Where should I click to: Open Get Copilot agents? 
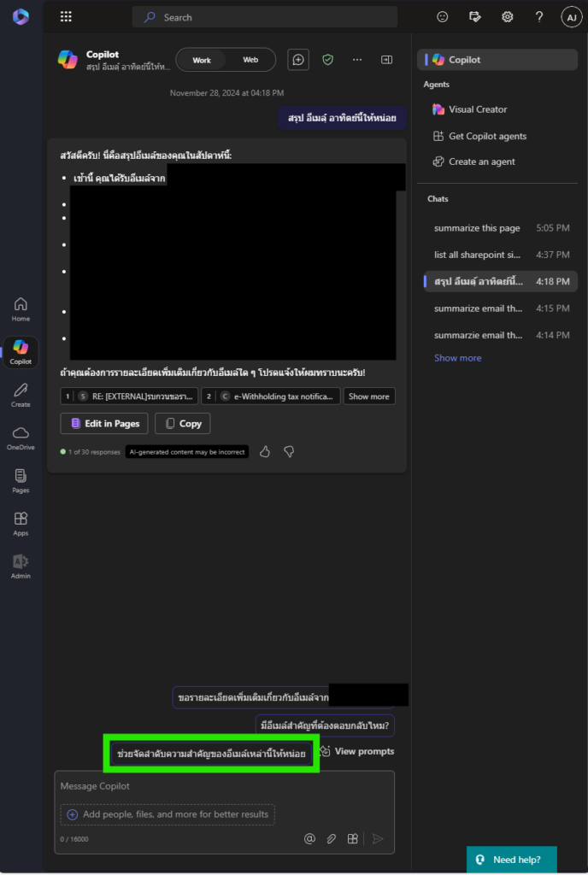point(479,136)
